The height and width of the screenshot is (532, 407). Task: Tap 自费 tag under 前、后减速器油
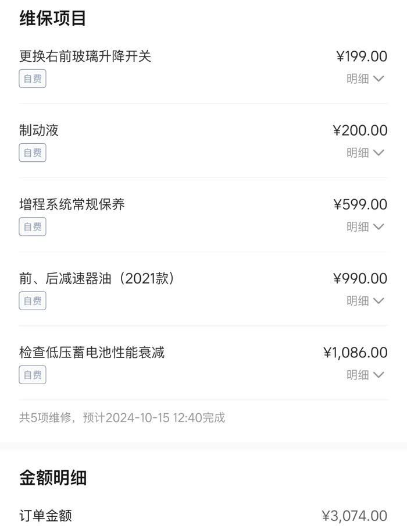pos(33,300)
